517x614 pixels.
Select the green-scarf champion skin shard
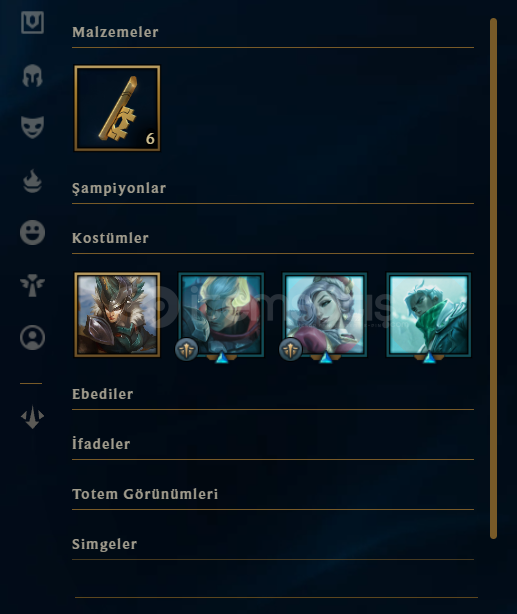(429, 315)
